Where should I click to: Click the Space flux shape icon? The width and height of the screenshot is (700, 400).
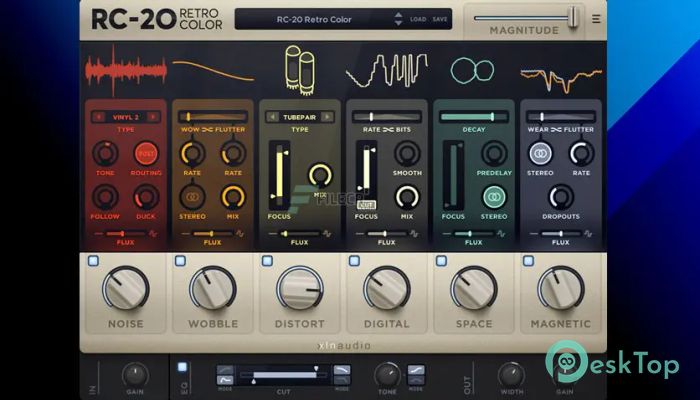click(x=501, y=233)
